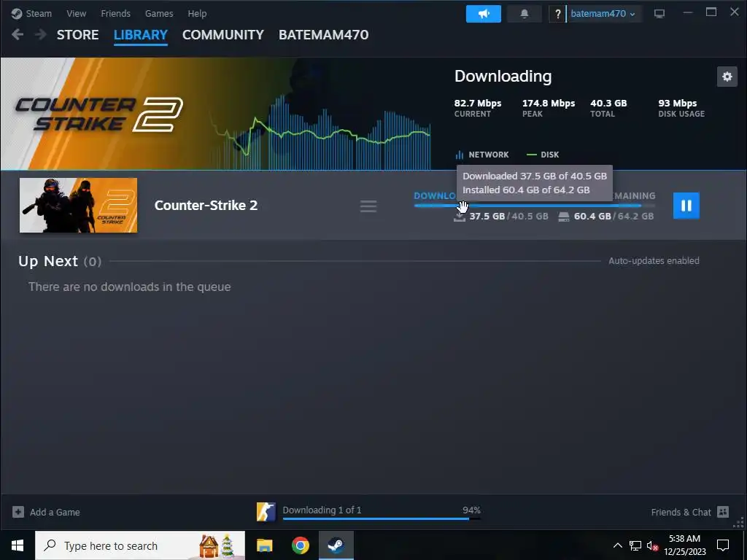Expand the batemam470 account dropdown
Image resolution: width=747 pixels, height=560 pixels.
tap(603, 14)
